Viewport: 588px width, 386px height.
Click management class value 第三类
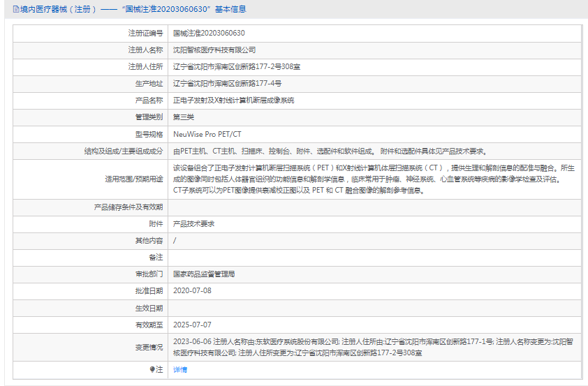pyautogui.click(x=184, y=117)
